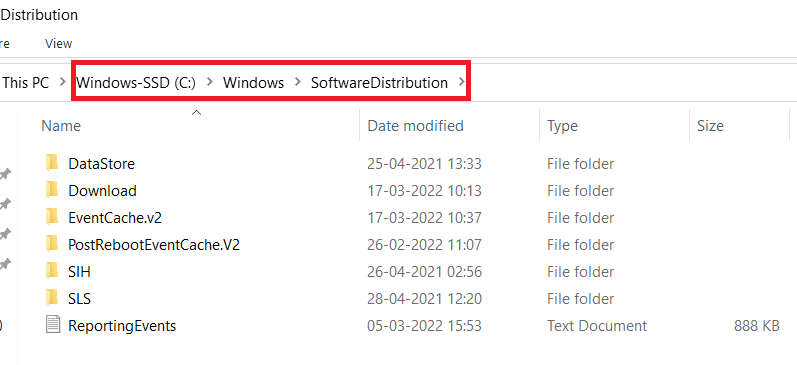Click the SoftwareDistribution breadcrumb segment
Viewport: 797px width, 365px height.
pyautogui.click(x=380, y=82)
